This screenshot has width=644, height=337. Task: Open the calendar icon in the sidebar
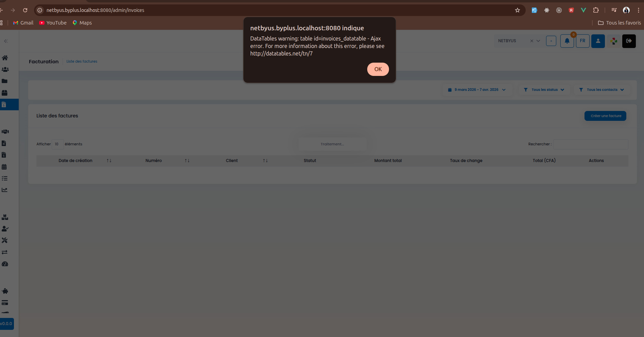(x=4, y=167)
